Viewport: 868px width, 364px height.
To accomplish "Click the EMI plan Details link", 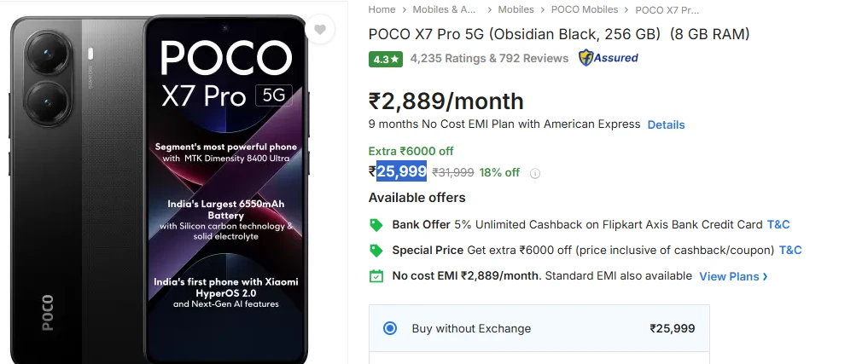I will point(666,124).
